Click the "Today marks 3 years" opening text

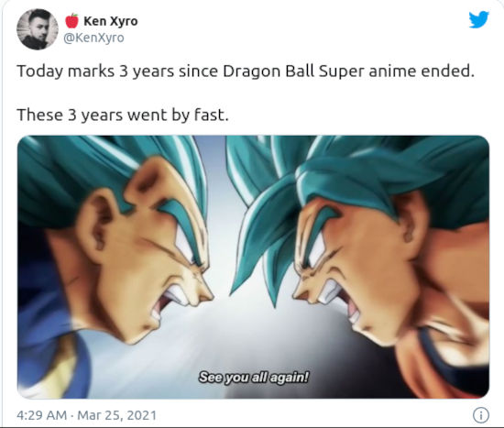click(95, 71)
